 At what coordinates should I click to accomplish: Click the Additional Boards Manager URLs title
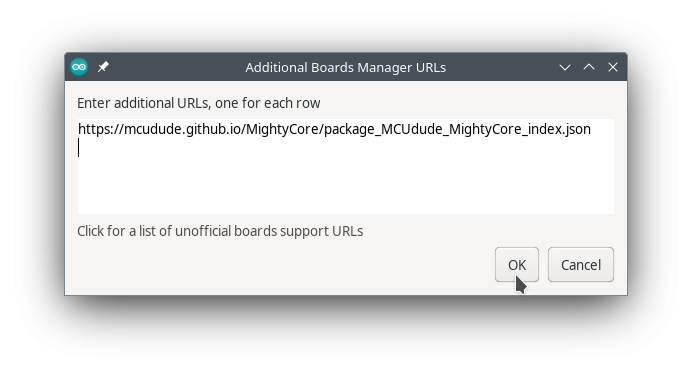click(x=346, y=68)
